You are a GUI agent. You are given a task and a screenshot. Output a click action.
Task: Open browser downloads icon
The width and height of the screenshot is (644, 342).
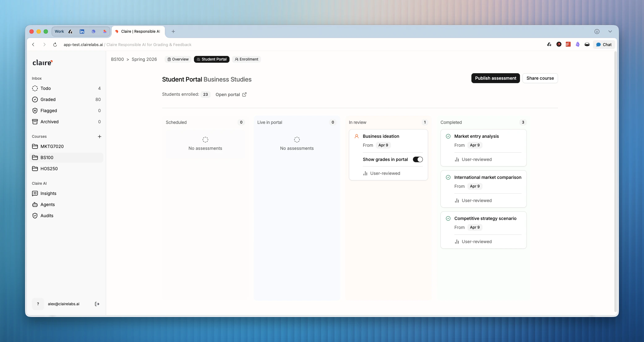pyautogui.click(x=597, y=32)
